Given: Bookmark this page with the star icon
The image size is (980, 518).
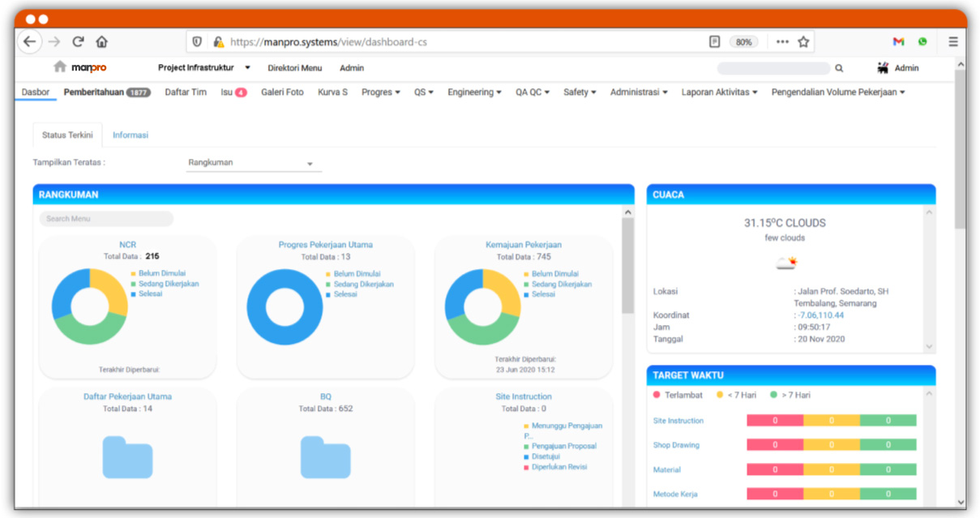Looking at the screenshot, I should tap(803, 41).
